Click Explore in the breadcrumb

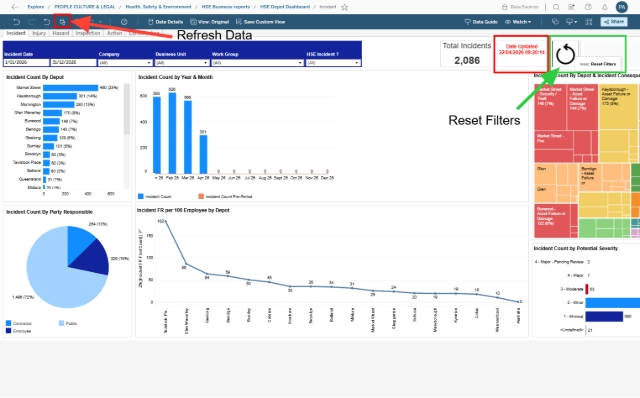pos(36,7)
